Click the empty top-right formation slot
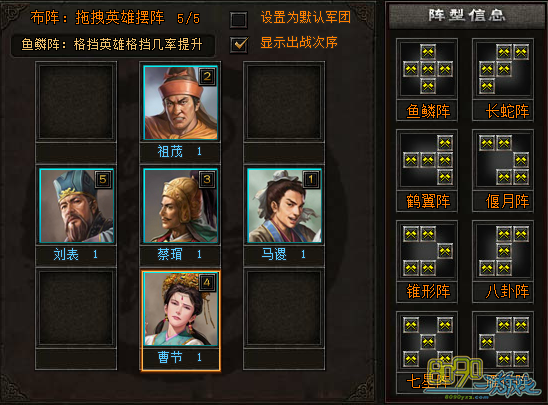Viewport: 548px width, 405px height. tap(284, 102)
